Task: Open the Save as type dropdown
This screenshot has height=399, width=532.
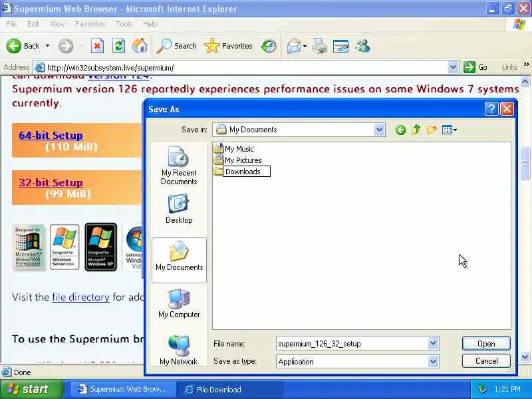Action: pyautogui.click(x=434, y=362)
